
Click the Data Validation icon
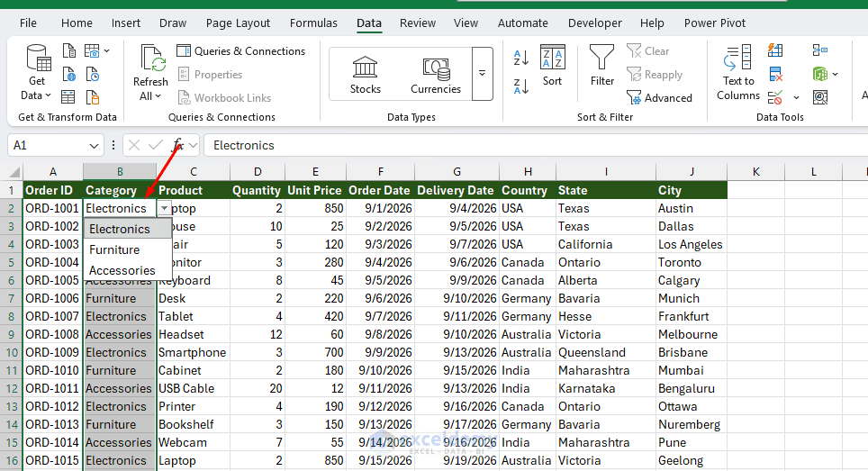click(x=775, y=97)
